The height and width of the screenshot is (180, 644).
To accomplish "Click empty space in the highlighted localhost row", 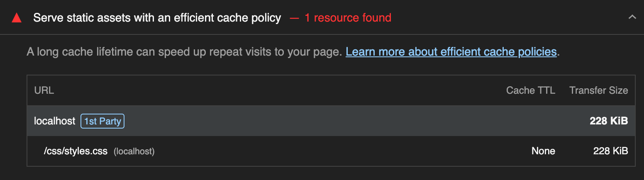I will 332,121.
